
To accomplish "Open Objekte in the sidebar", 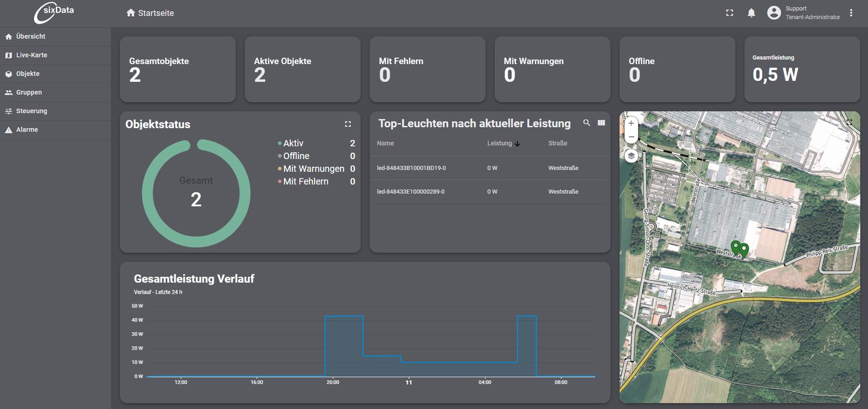I will (55, 74).
